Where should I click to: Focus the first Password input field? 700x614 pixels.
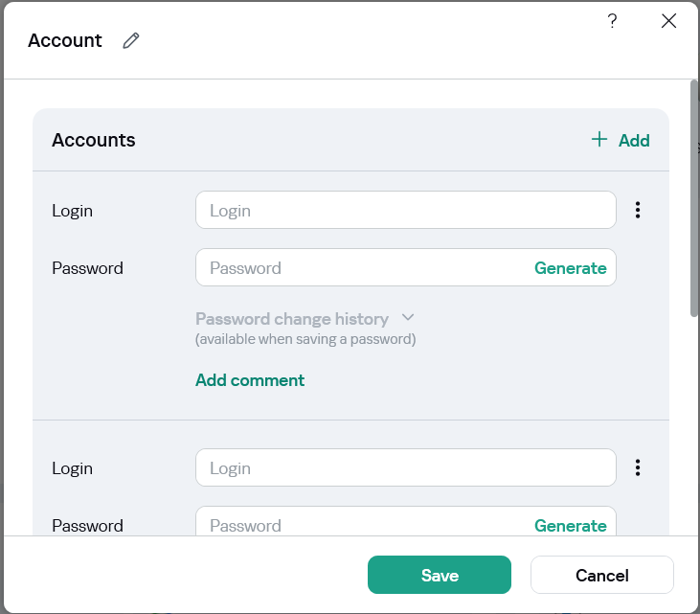(364, 268)
